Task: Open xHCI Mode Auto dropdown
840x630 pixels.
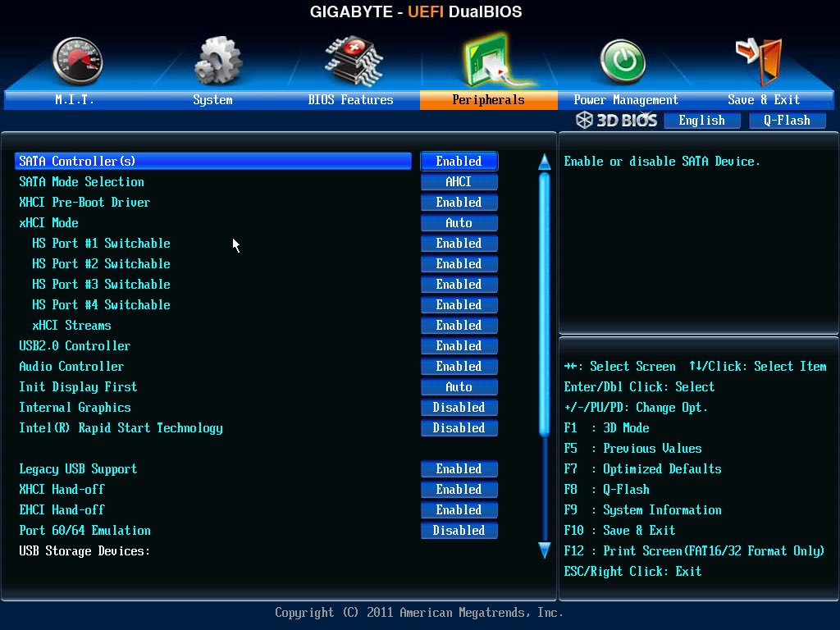Action: click(x=459, y=223)
